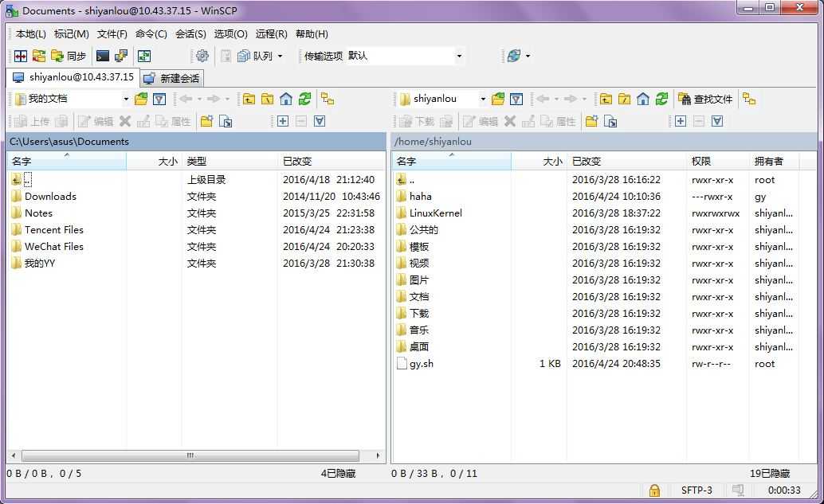Open the 命令(C) menu
Screen dimensions: 824x504
pos(151,34)
